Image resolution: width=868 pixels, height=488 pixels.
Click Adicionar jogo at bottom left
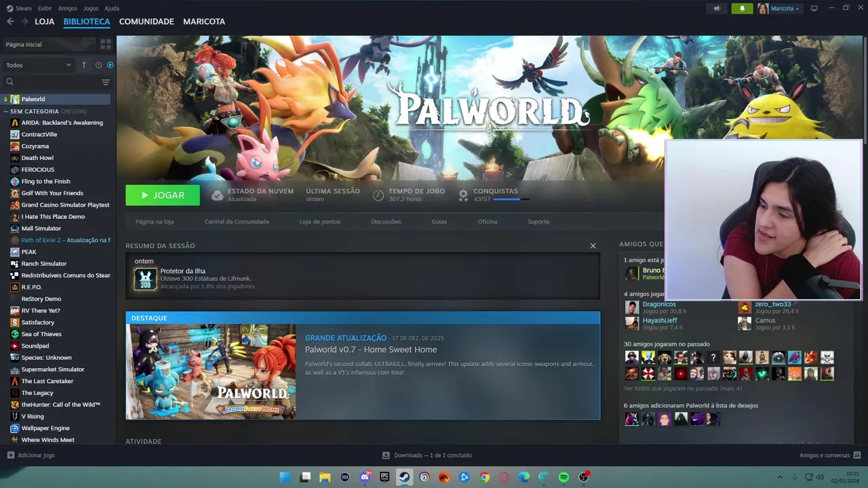pyautogui.click(x=31, y=455)
